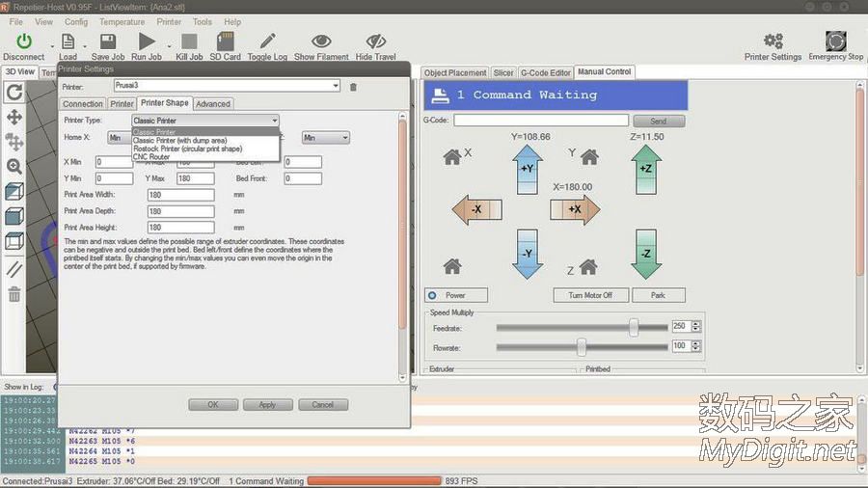
Task: Switch to the Slicer tab
Action: tap(503, 73)
